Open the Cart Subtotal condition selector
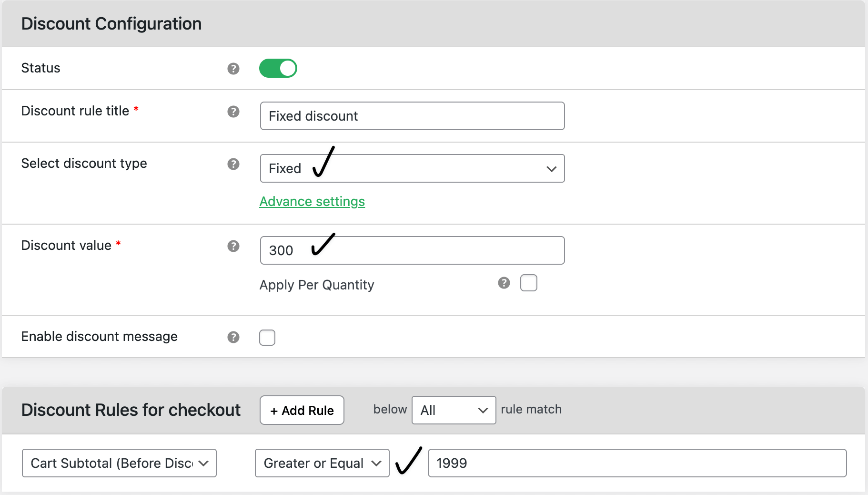 119,463
